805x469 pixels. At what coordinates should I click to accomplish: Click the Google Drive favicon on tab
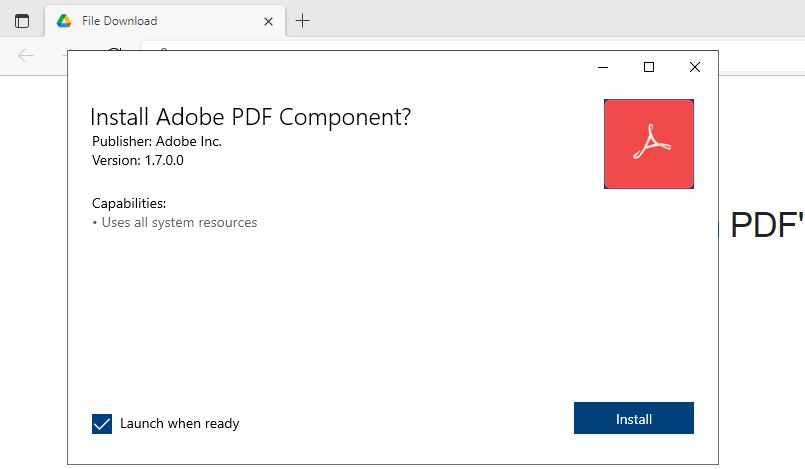(x=64, y=21)
